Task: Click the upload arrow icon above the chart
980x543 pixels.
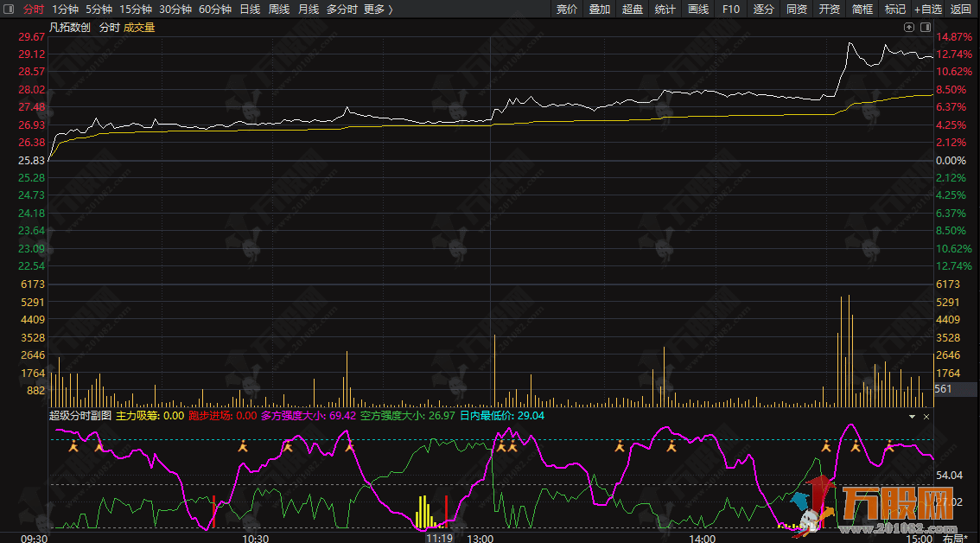Action: pyautogui.click(x=909, y=28)
